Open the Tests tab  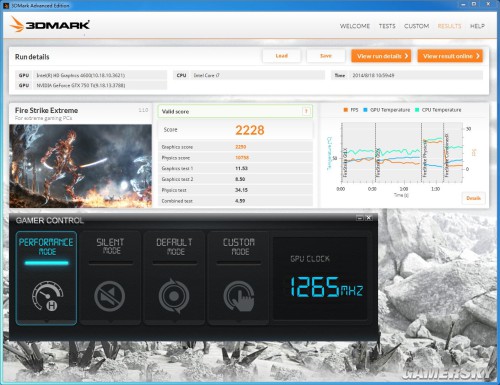[x=387, y=26]
